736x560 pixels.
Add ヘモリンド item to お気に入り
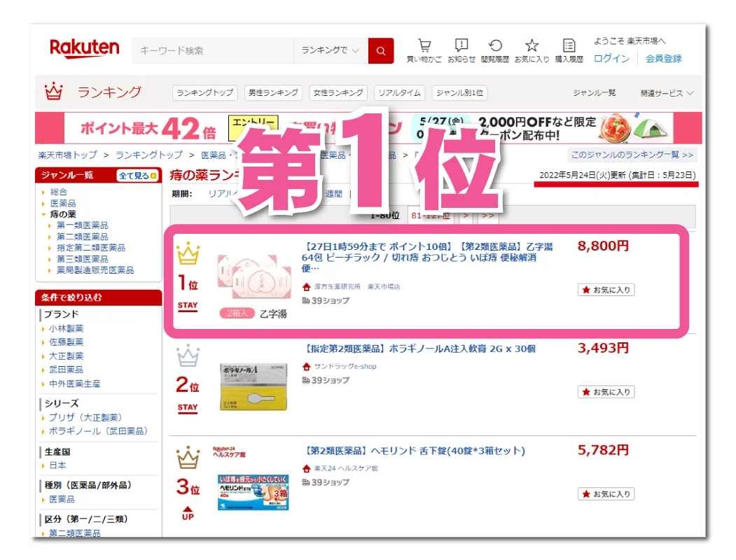(x=606, y=494)
